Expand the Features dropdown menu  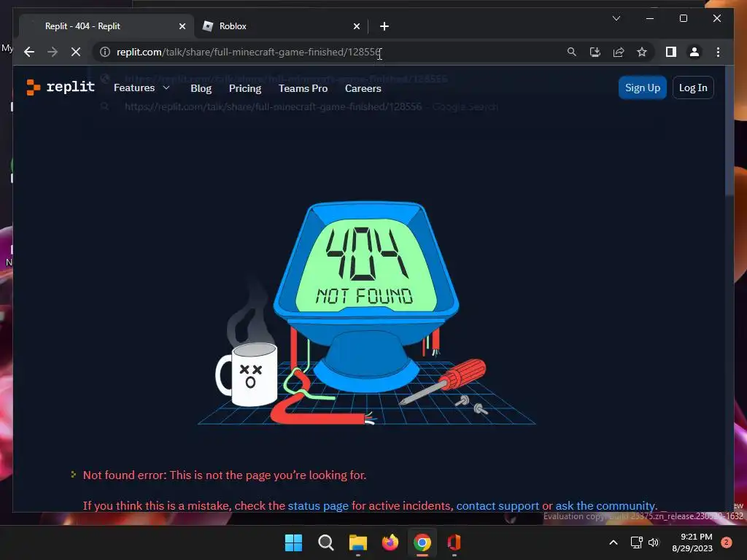142,87
